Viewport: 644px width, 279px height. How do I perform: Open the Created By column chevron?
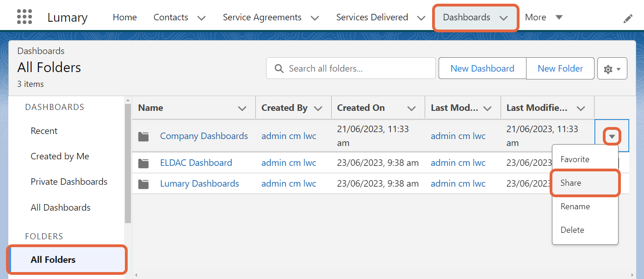coord(318,109)
